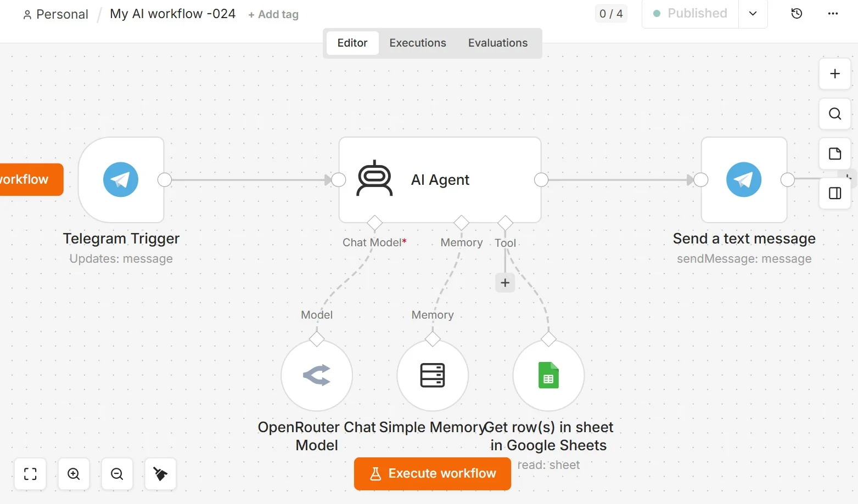Open the three-dot workflow options menu
Image resolution: width=858 pixels, height=504 pixels.
(833, 14)
